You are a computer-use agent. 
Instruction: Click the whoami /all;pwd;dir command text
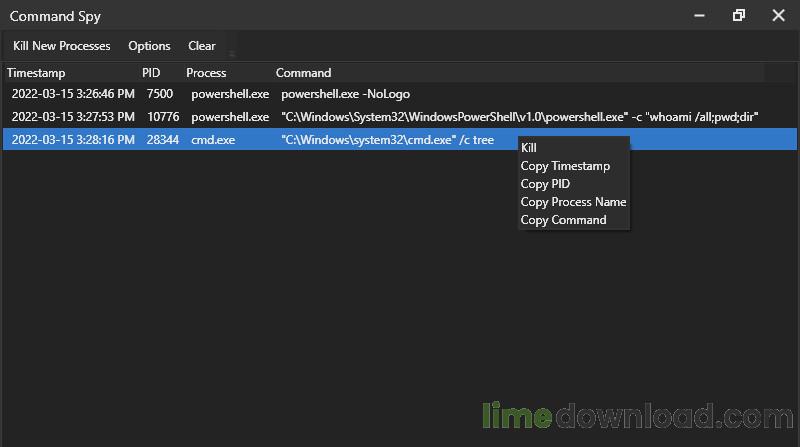point(519,117)
